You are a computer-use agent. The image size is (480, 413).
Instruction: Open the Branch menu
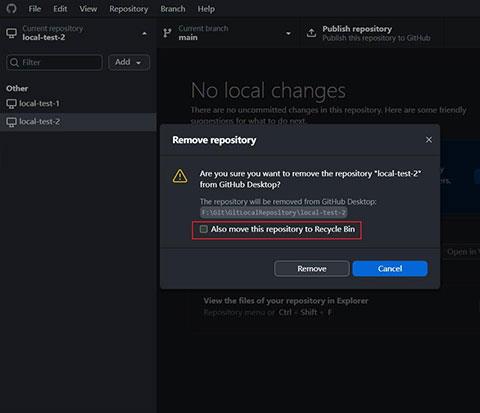click(x=173, y=9)
